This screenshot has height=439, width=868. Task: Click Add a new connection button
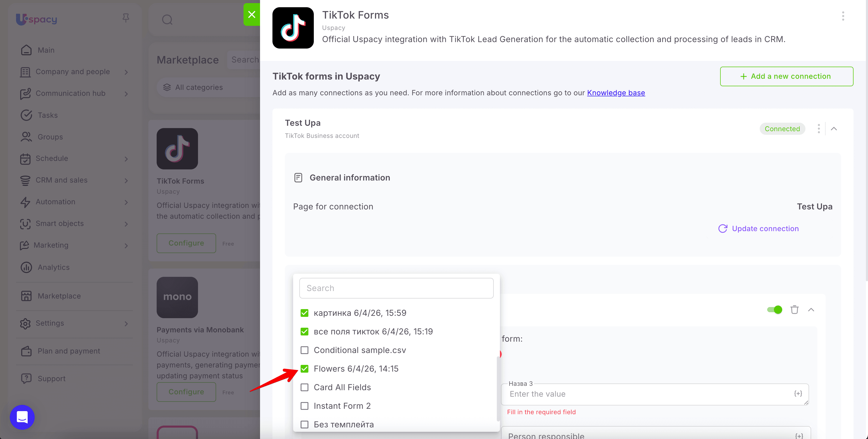787,76
